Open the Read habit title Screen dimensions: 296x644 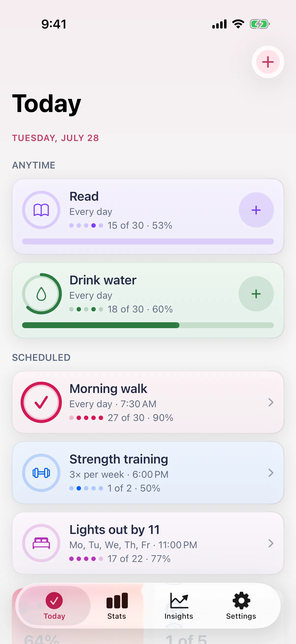84,196
